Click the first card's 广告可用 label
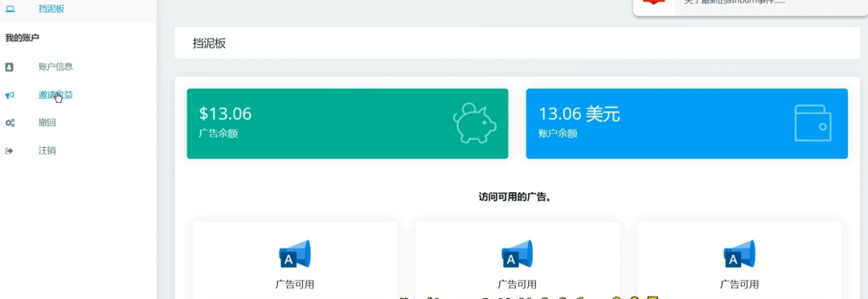868x299 pixels. 294,285
